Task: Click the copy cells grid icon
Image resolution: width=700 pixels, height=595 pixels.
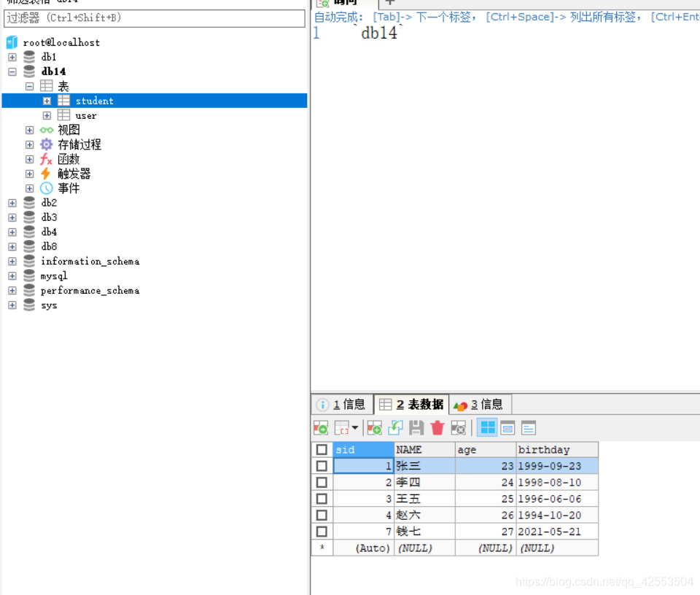Action: coord(341,428)
